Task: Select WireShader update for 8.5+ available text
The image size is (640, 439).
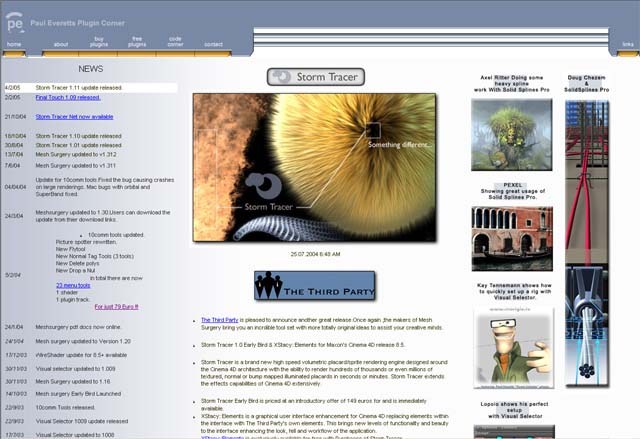Action: 81,355
